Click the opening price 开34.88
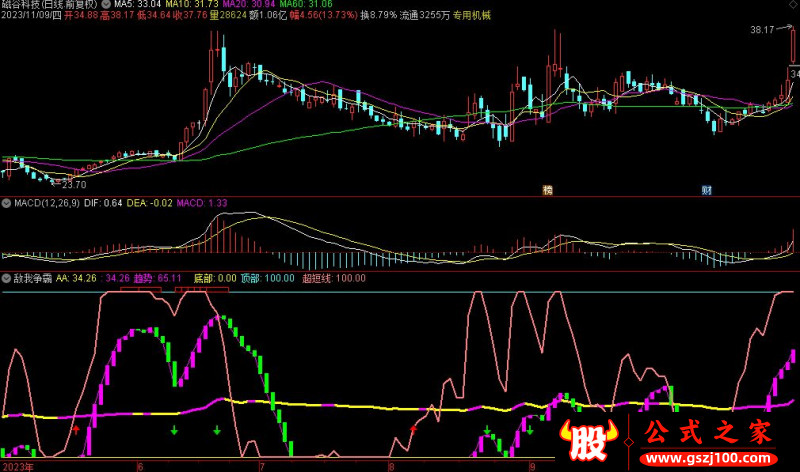The image size is (800, 472). 81,15
